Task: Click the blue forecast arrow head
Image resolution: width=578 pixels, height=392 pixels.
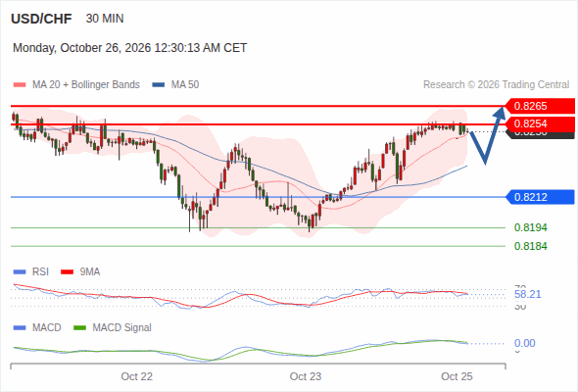Action: 500,112
